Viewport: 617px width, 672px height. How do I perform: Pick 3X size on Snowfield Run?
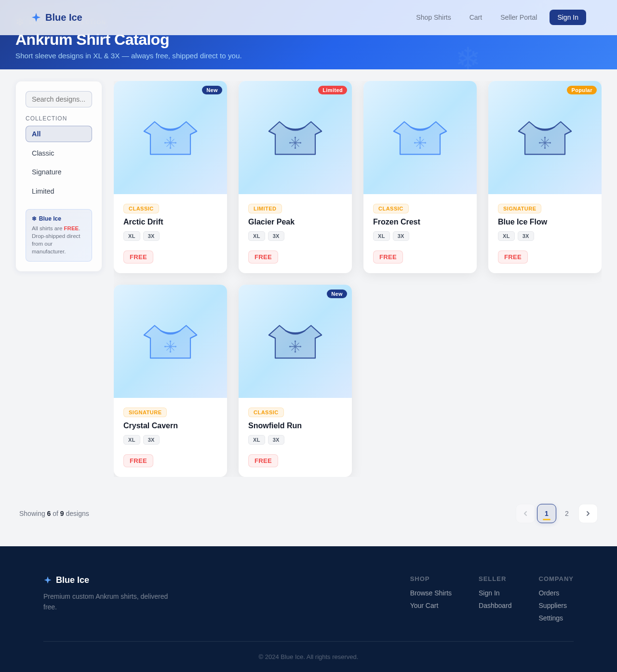click(x=276, y=440)
